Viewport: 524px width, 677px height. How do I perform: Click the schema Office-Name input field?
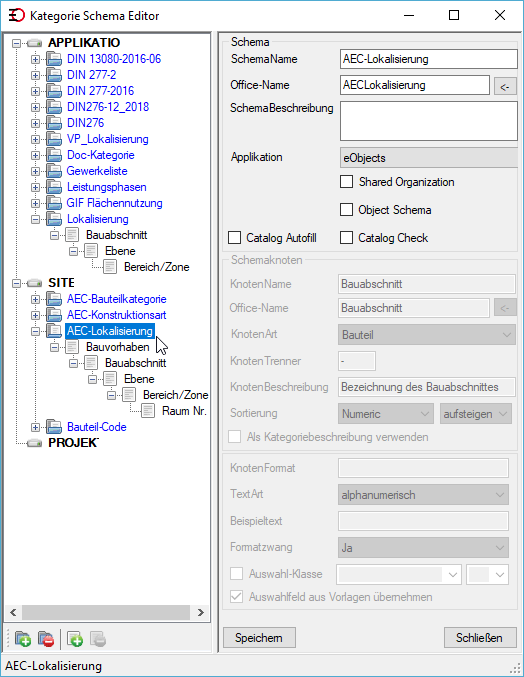415,85
